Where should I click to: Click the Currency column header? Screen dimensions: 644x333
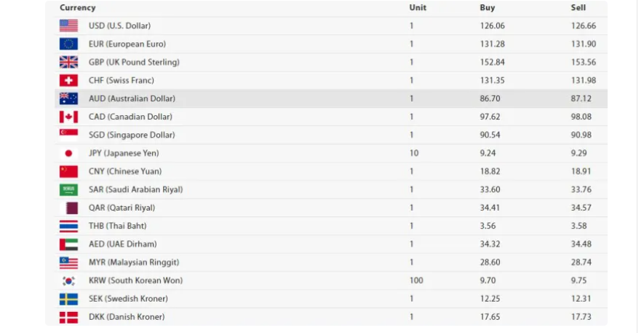pyautogui.click(x=78, y=7)
